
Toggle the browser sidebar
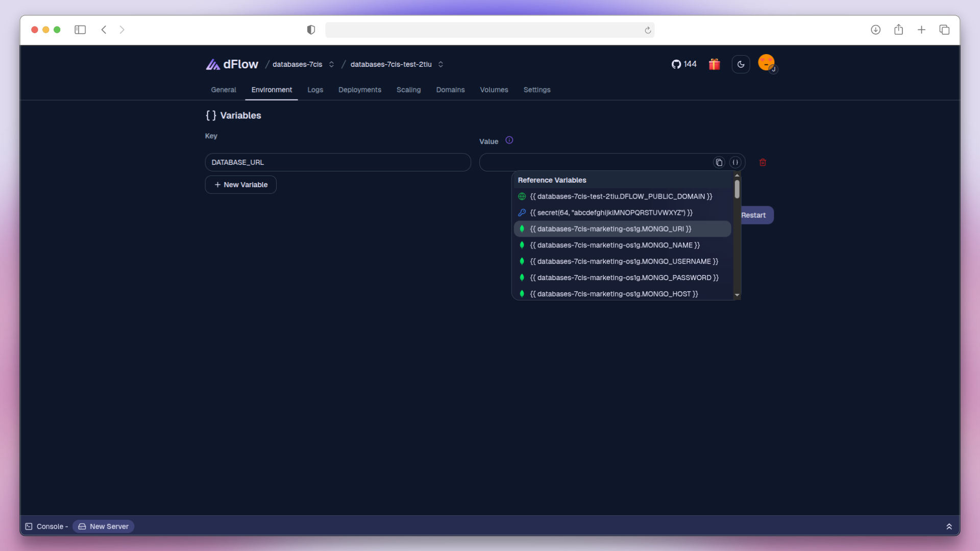point(80,30)
